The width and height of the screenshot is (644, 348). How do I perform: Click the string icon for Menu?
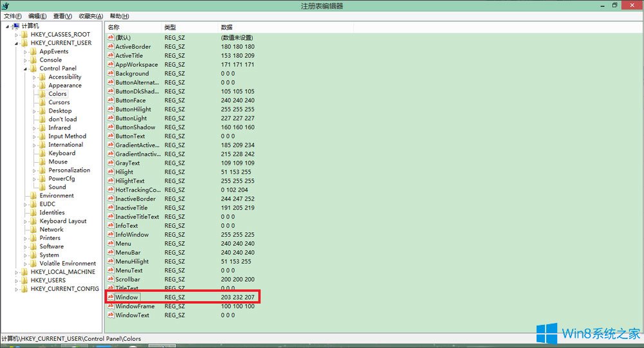point(111,243)
